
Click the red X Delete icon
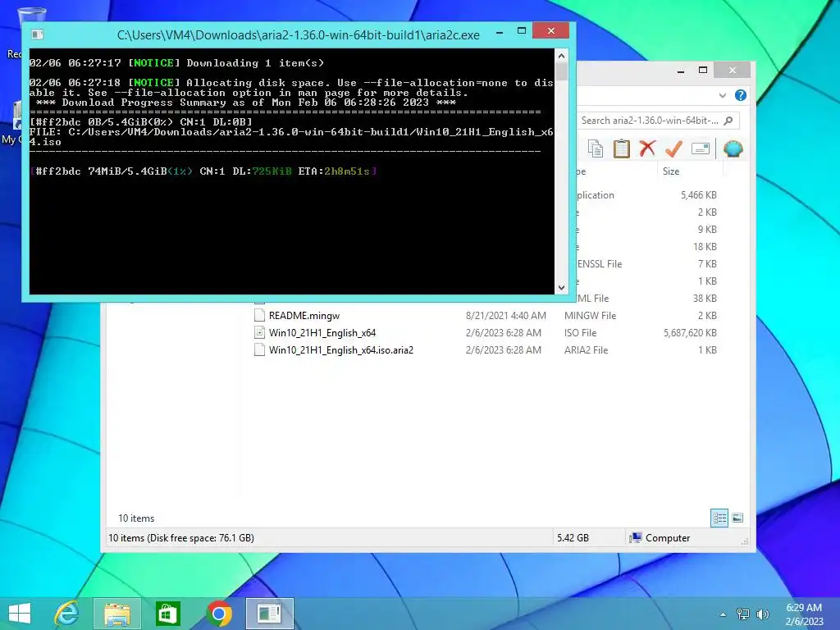coord(647,148)
